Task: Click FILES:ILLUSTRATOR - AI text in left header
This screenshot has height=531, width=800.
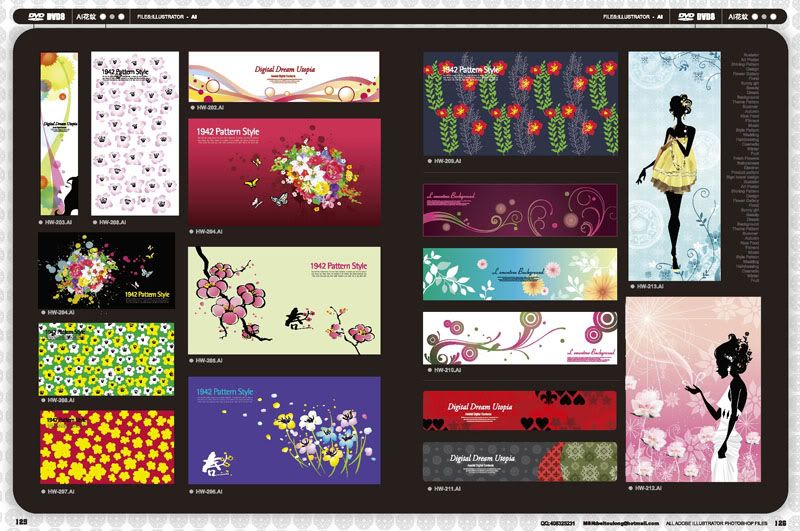Action: point(167,17)
